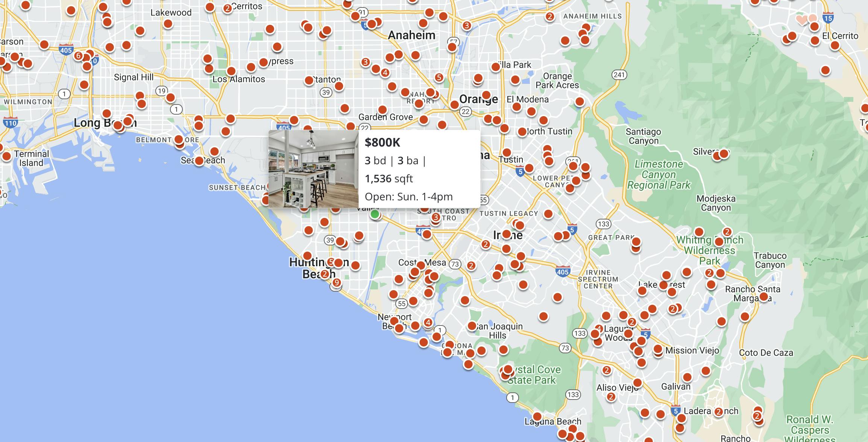This screenshot has width=868, height=442.
Task: Select the listing marker at Villa Park
Action: 496,67
